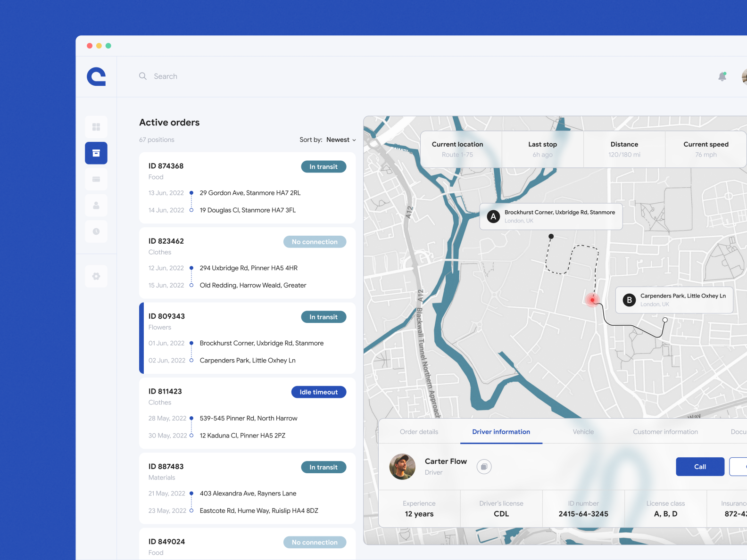The image size is (747, 560).
Task: Select the orders archive-box sidebar icon
Action: click(x=96, y=153)
